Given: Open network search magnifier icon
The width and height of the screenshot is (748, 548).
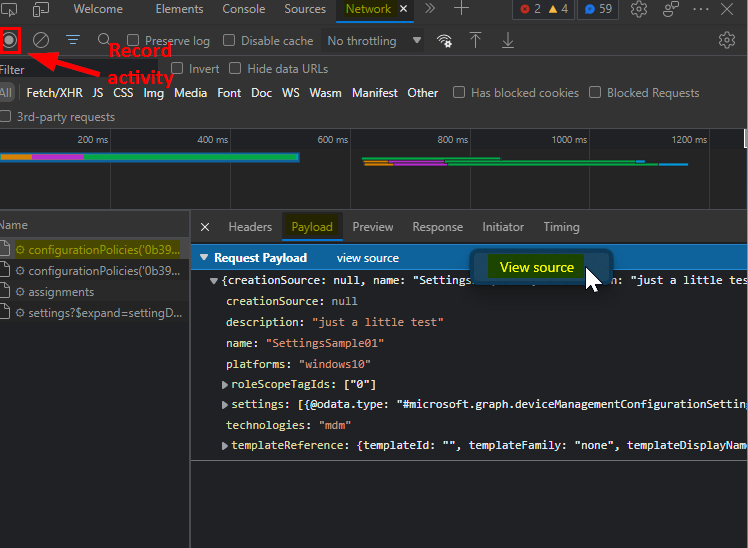Looking at the screenshot, I should pos(104,41).
